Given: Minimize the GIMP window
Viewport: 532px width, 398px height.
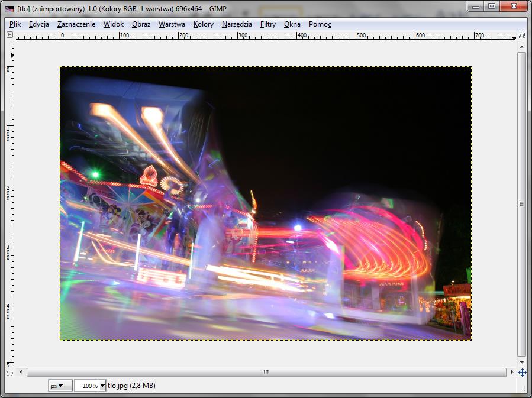Looking at the screenshot, I should [476, 6].
